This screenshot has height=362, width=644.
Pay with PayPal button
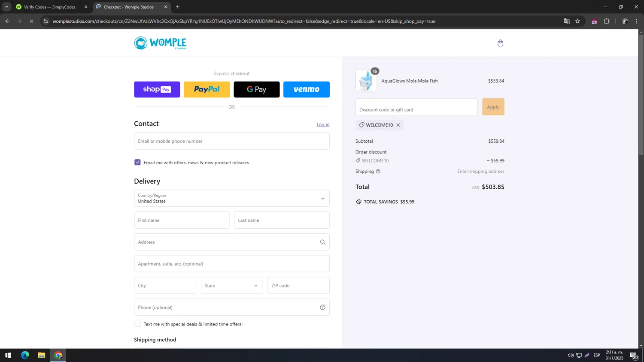tap(207, 90)
